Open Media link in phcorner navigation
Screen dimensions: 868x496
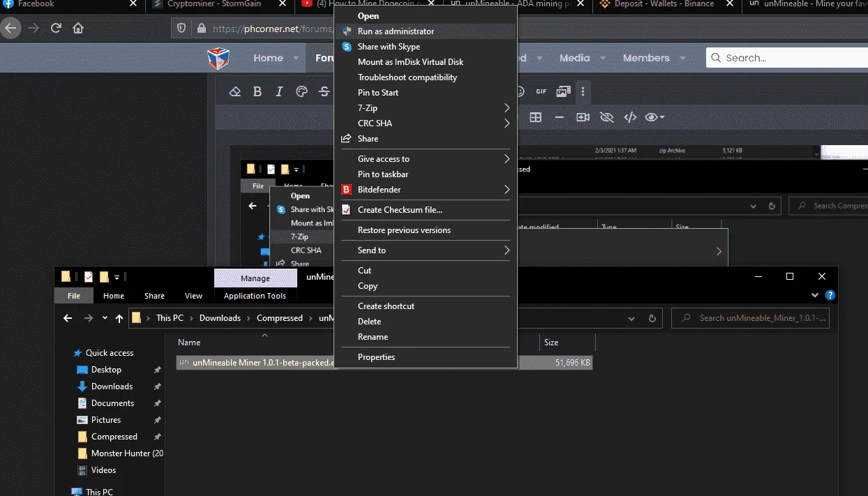point(575,59)
